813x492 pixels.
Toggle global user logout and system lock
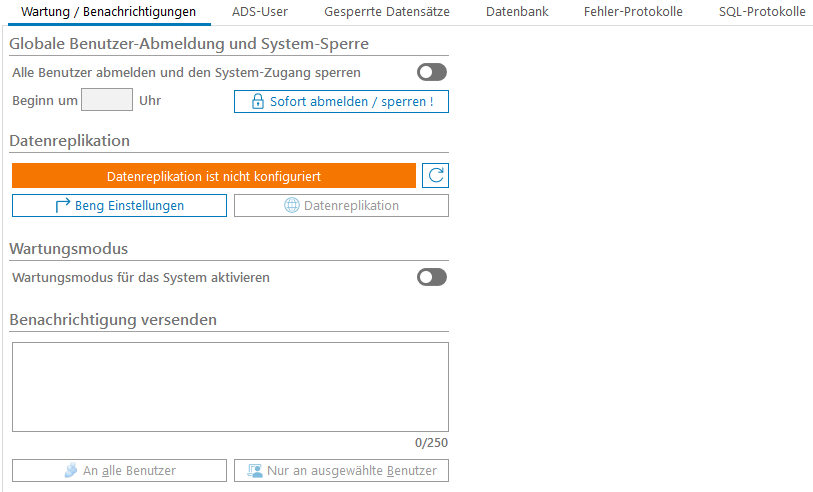click(x=432, y=72)
